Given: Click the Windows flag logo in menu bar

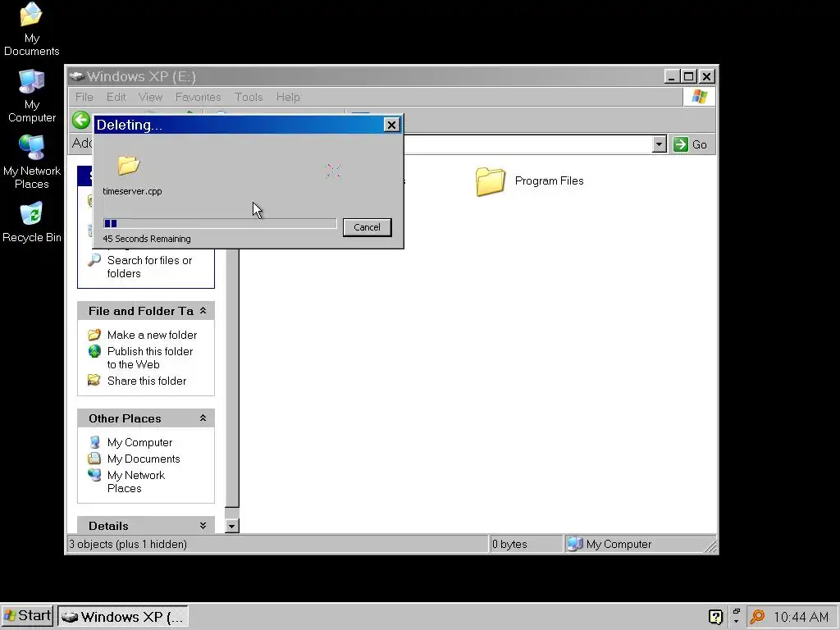Looking at the screenshot, I should (699, 97).
